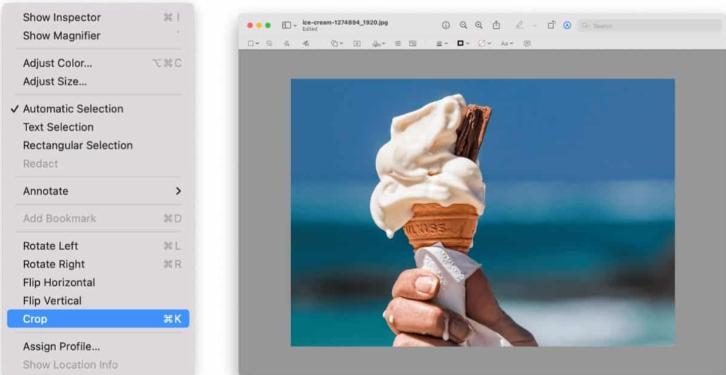Image resolution: width=726 pixels, height=375 pixels.
Task: Open the sidebar view dropdown
Action: 289,25
